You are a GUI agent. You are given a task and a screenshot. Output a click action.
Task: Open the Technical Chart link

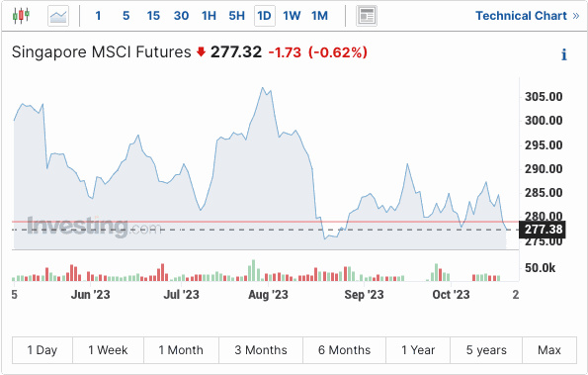528,16
